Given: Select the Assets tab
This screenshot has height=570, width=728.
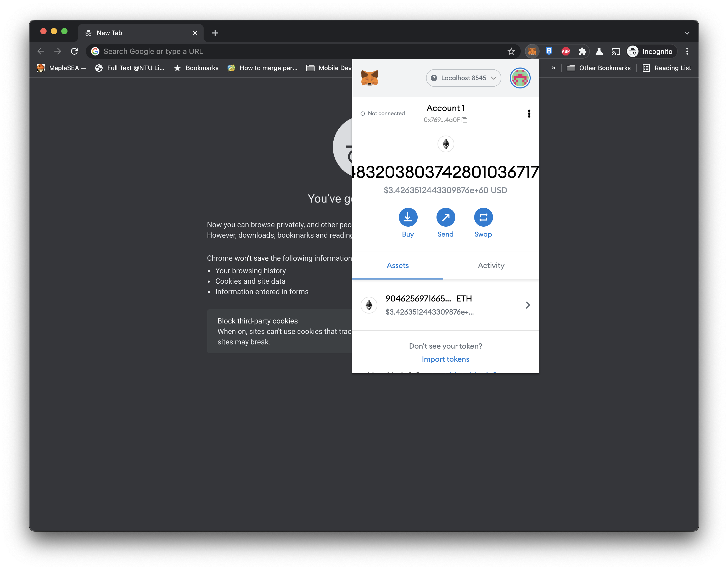Looking at the screenshot, I should pyautogui.click(x=397, y=265).
